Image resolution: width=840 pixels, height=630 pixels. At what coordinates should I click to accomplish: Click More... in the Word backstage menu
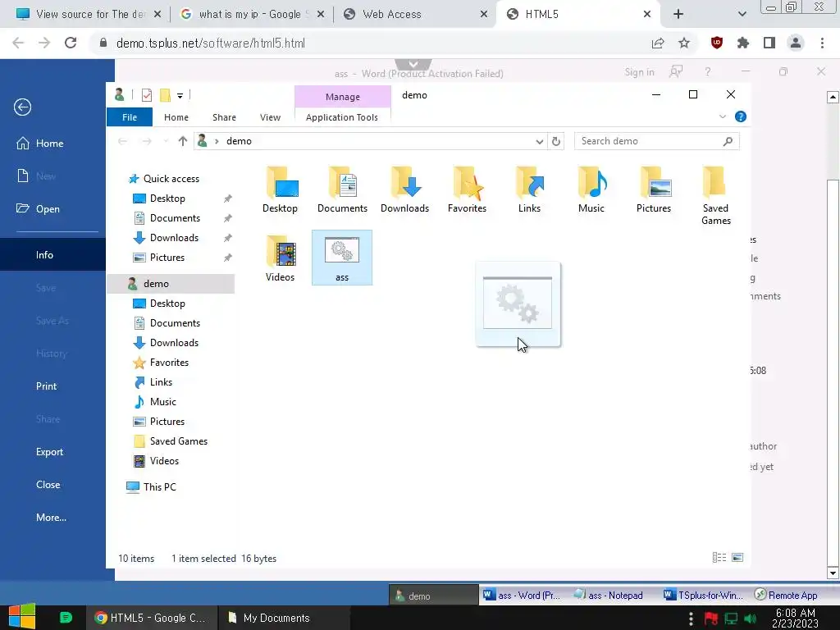tap(51, 518)
